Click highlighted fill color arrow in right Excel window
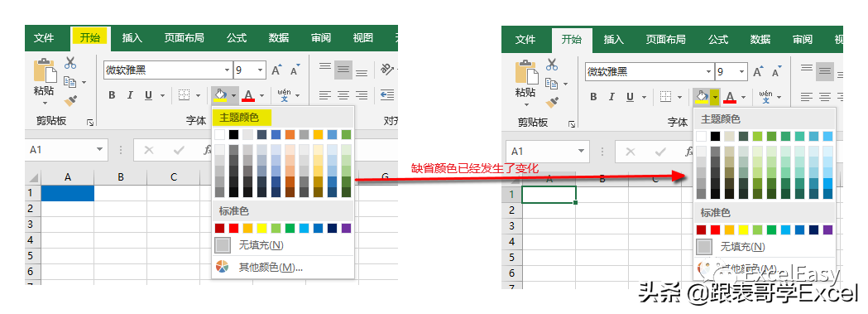Image resolution: width=868 pixels, height=314 pixels. tap(715, 98)
